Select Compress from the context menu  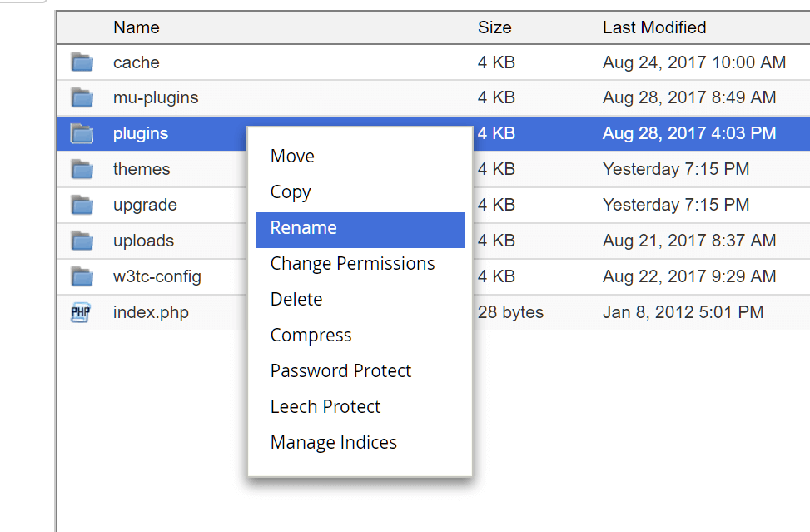311,336
